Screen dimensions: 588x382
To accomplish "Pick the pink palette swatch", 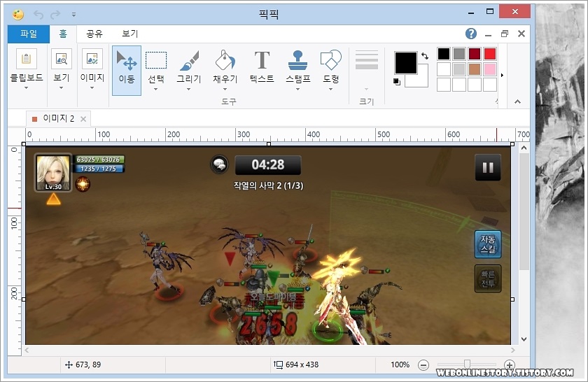I will click(490, 69).
